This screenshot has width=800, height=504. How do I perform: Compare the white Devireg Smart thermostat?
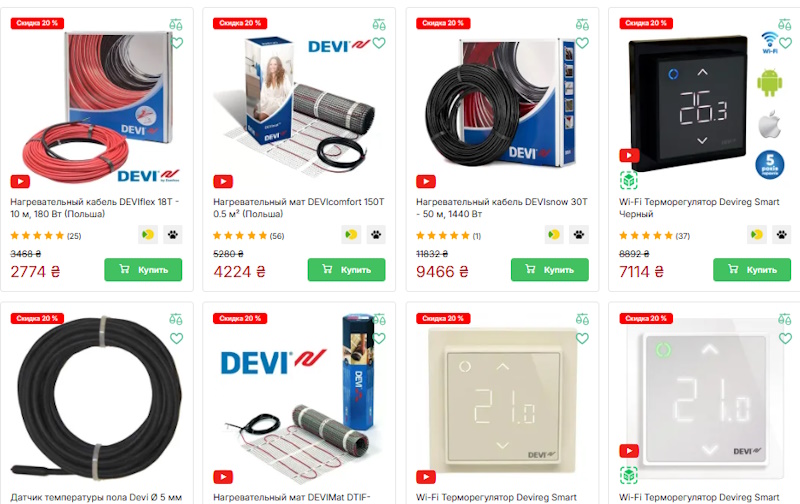(785, 319)
